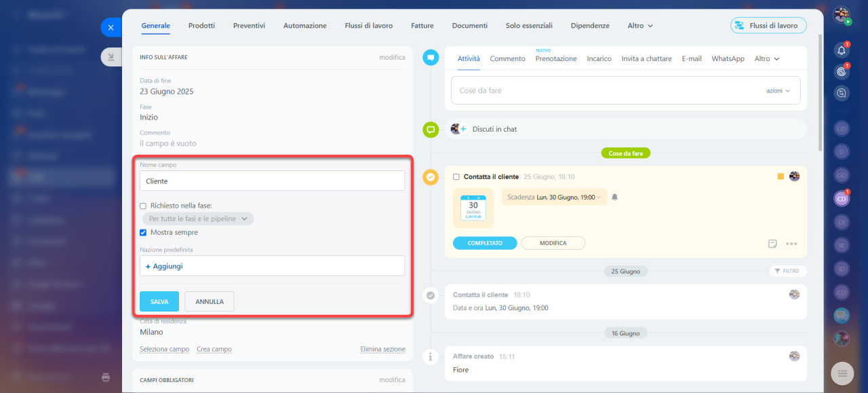The height and width of the screenshot is (393, 868).
Task: Click modifica in Info sull'affare section
Action: coord(392,58)
